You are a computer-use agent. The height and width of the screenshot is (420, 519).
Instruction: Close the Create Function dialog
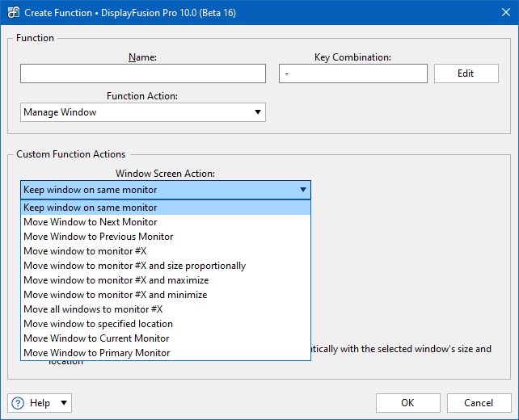coord(506,12)
